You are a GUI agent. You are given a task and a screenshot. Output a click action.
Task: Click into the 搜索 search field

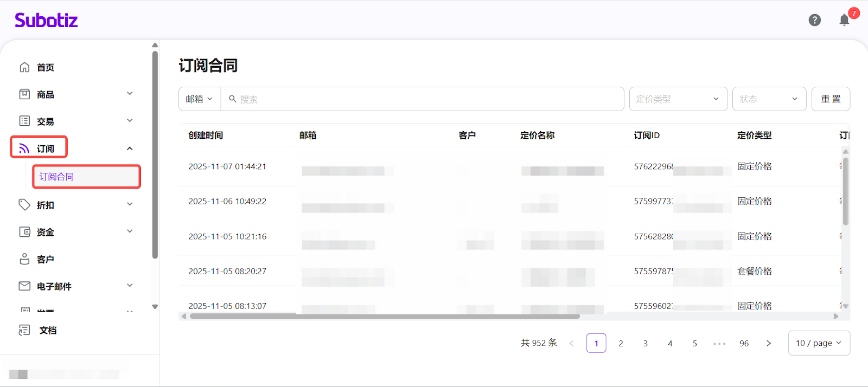423,99
